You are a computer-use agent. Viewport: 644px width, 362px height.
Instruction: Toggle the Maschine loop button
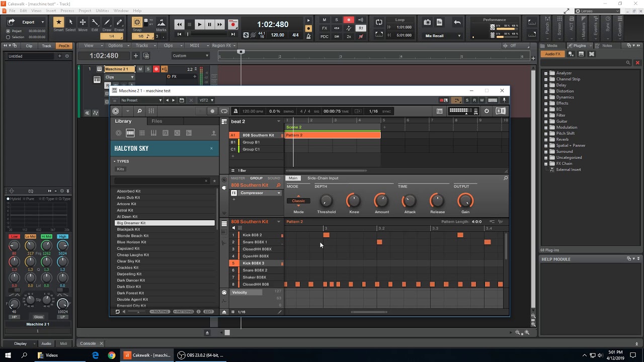224,111
